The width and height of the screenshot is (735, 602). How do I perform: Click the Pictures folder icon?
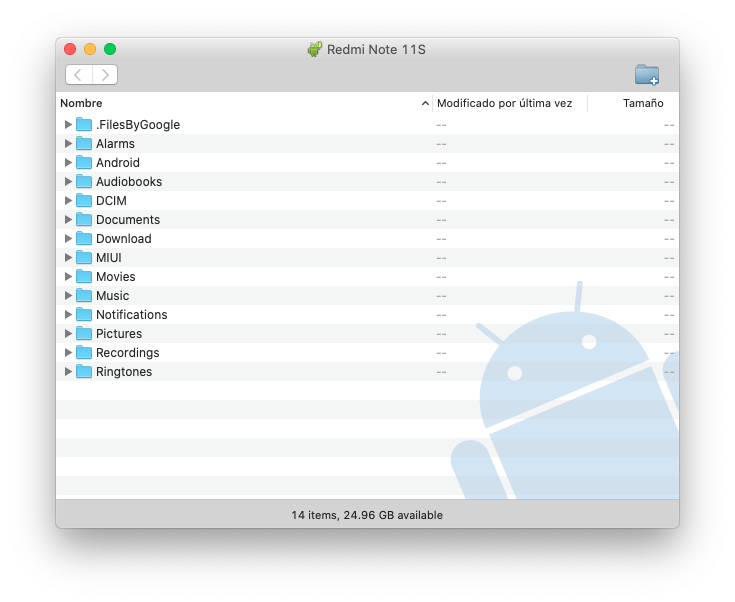click(x=84, y=333)
